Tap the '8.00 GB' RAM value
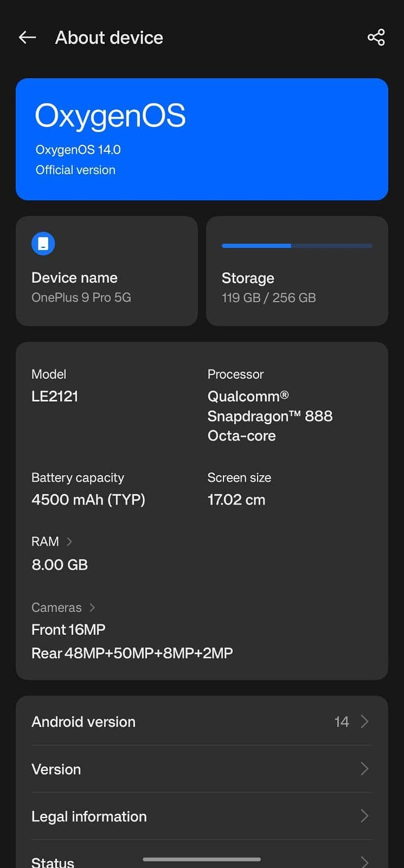 tap(60, 565)
